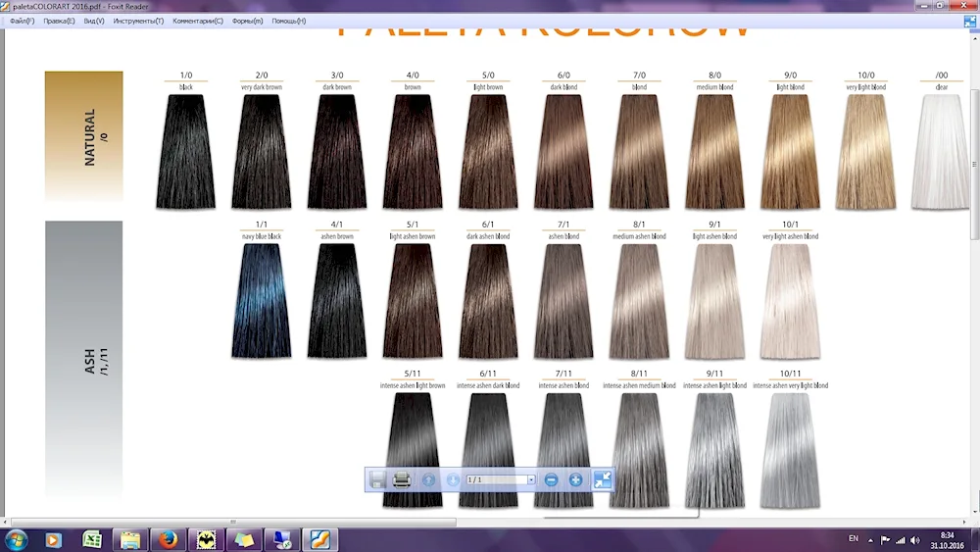Click the EN language indicator in tray
The height and width of the screenshot is (552, 980).
click(853, 539)
